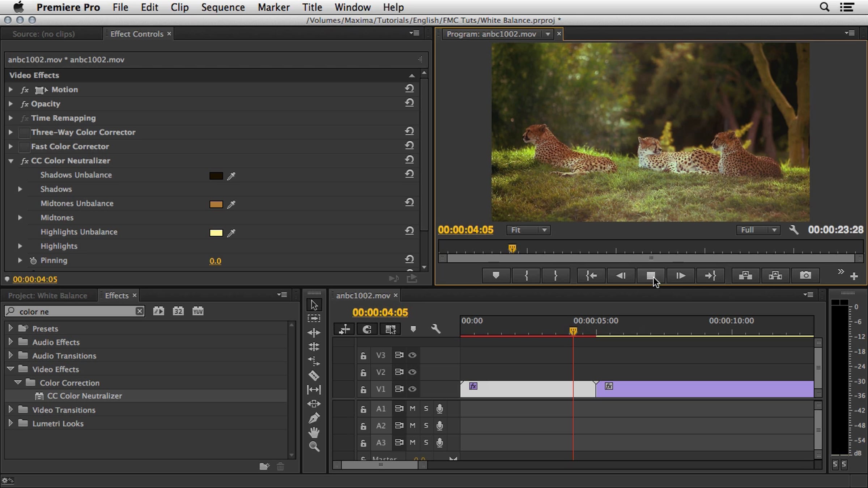Select the Slide tool
This screenshot has height=488, width=868.
[x=314, y=404]
